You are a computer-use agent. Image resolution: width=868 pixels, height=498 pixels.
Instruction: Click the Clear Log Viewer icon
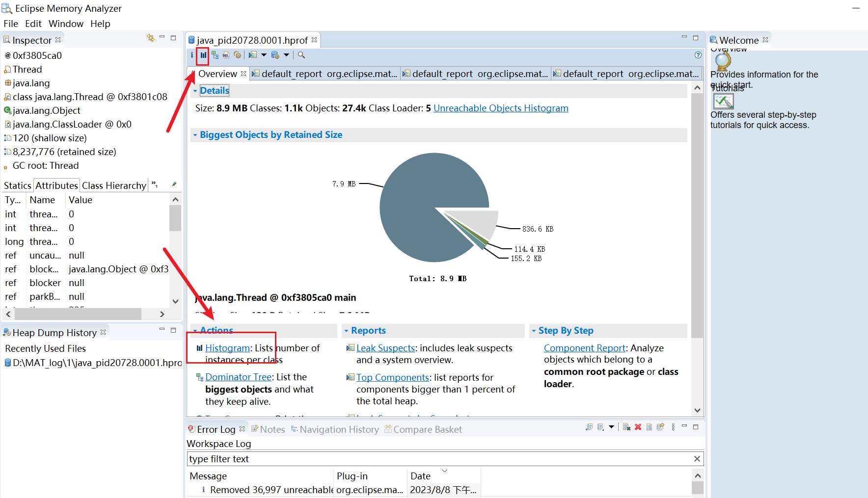pos(626,427)
